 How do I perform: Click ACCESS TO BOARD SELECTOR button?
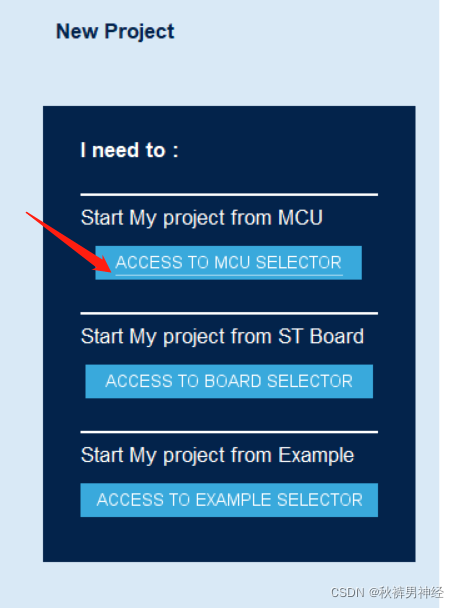point(229,381)
